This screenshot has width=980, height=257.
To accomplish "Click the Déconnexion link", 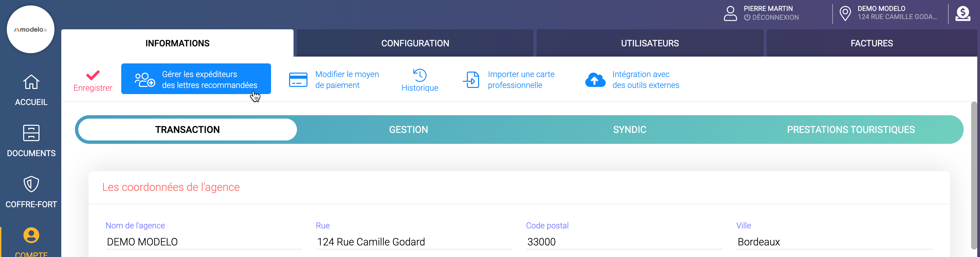I will (x=775, y=17).
